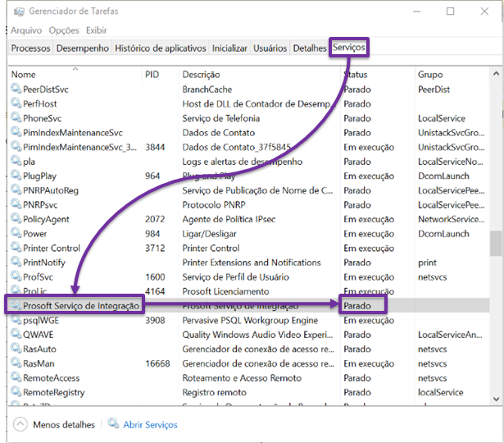Click the PeerDist group cell
Viewport: 504px width, 443px height.
coord(434,89)
